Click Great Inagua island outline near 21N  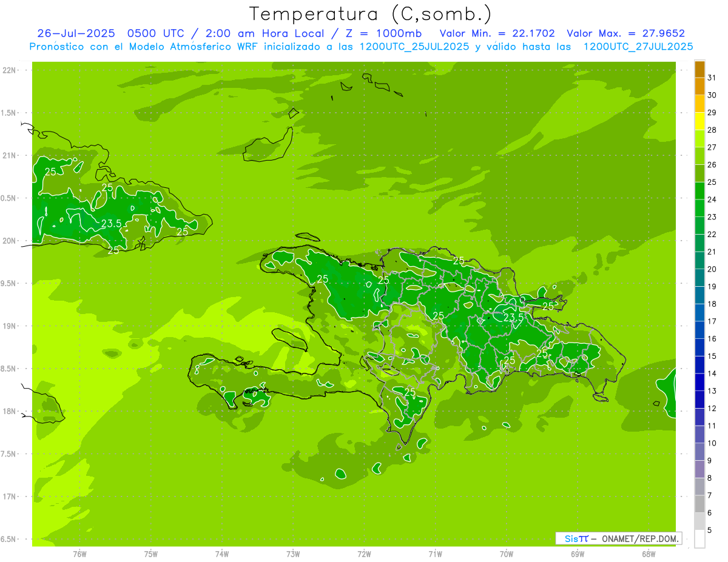click(267, 144)
